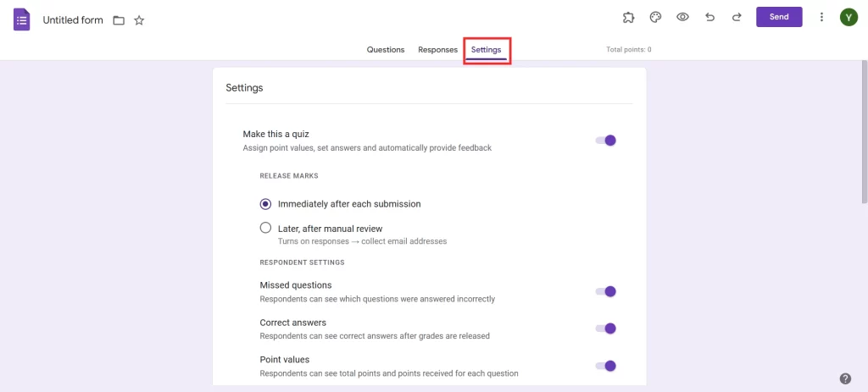Click the Send button
Viewport: 868px width, 392px height.
779,17
